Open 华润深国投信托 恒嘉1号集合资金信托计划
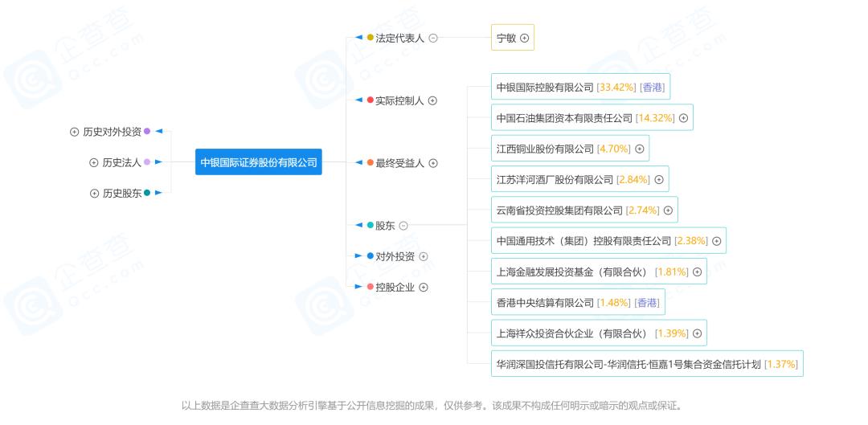This screenshot has width=868, height=425. point(647,364)
